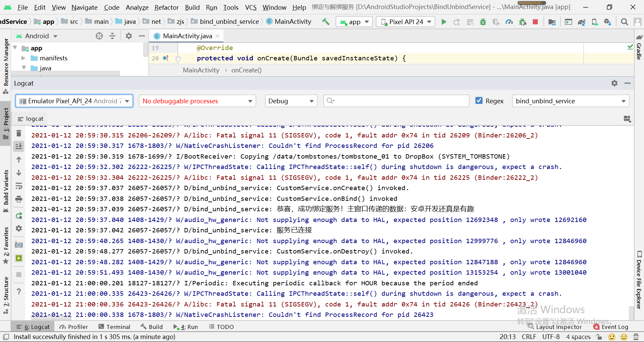Open the Android project view dropdown
The image size is (644, 342).
click(x=37, y=36)
